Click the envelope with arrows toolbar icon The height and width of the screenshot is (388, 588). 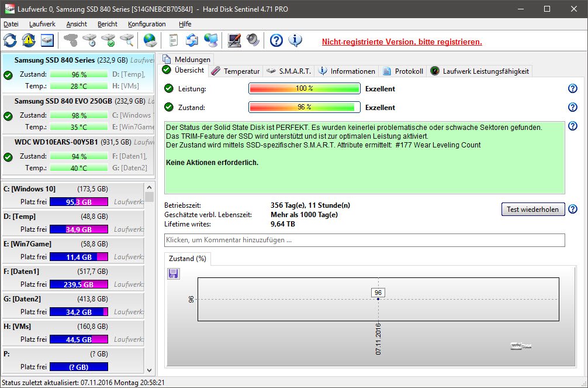tap(192, 40)
